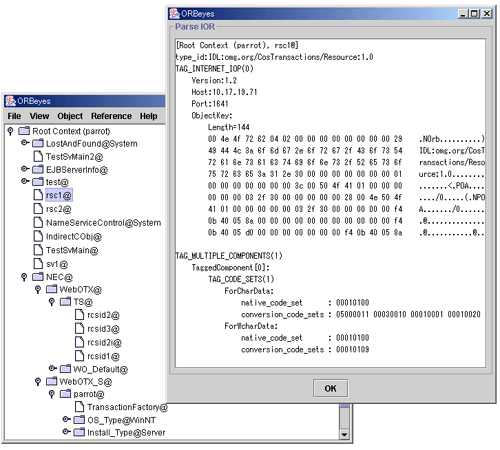The width and height of the screenshot is (500, 450).
Task: Click the EJBServerInfo@ folder icon
Action: pos(38,169)
